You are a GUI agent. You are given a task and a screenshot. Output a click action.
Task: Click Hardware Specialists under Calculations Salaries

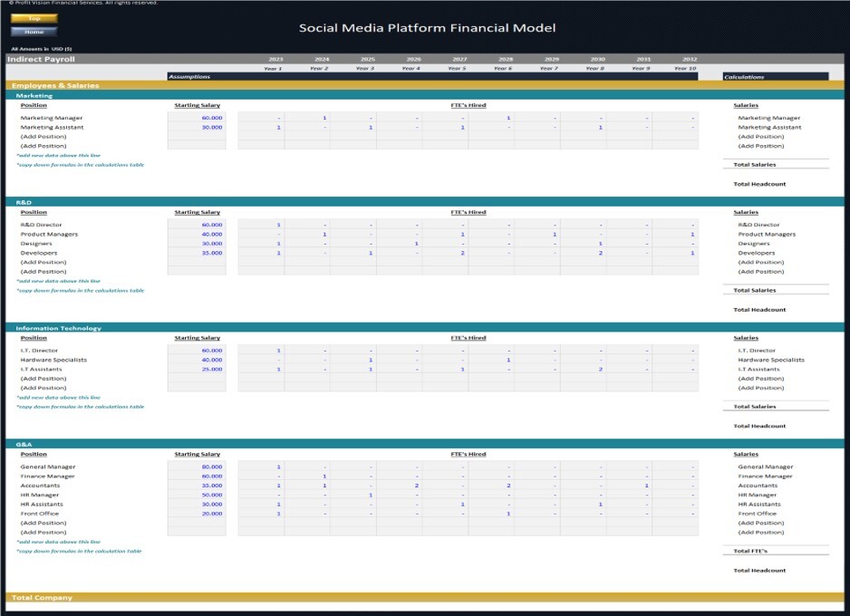click(771, 360)
